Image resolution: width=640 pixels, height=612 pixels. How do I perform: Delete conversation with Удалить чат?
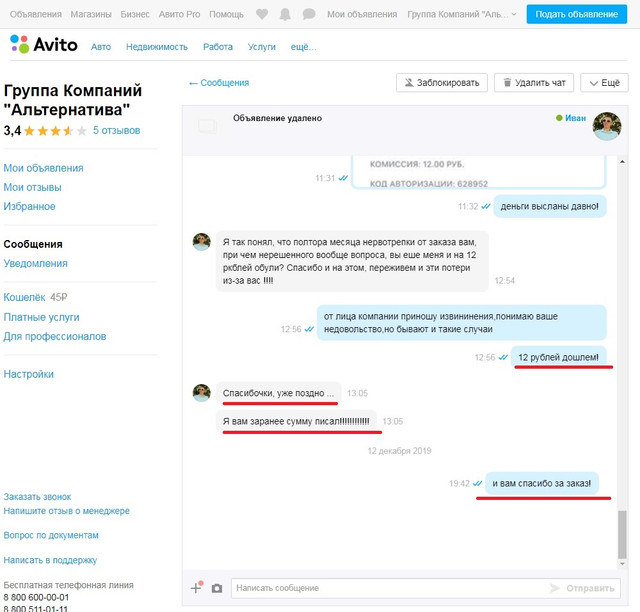point(534,83)
